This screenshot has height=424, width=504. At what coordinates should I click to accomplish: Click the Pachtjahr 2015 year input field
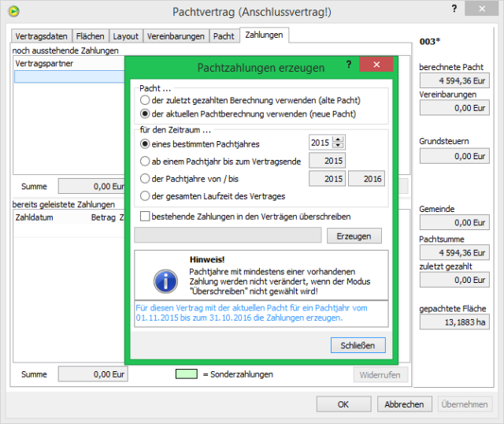click(321, 143)
